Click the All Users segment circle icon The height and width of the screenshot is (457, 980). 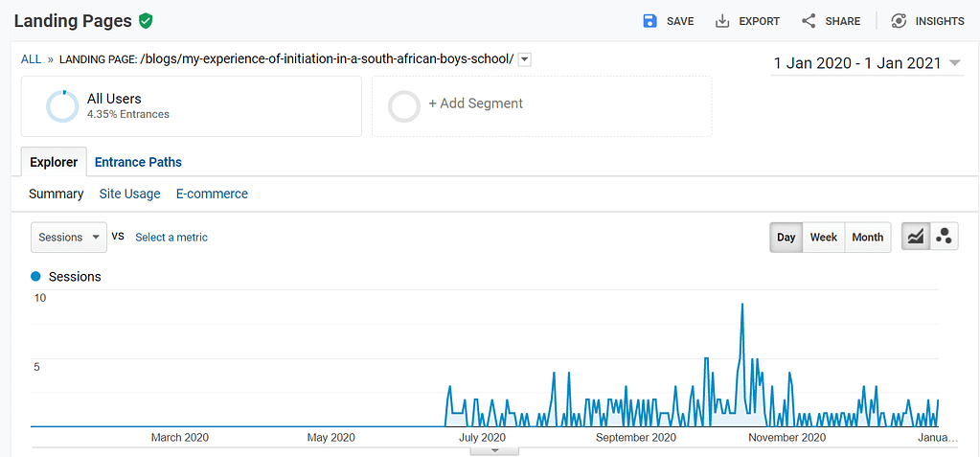pyautogui.click(x=62, y=106)
